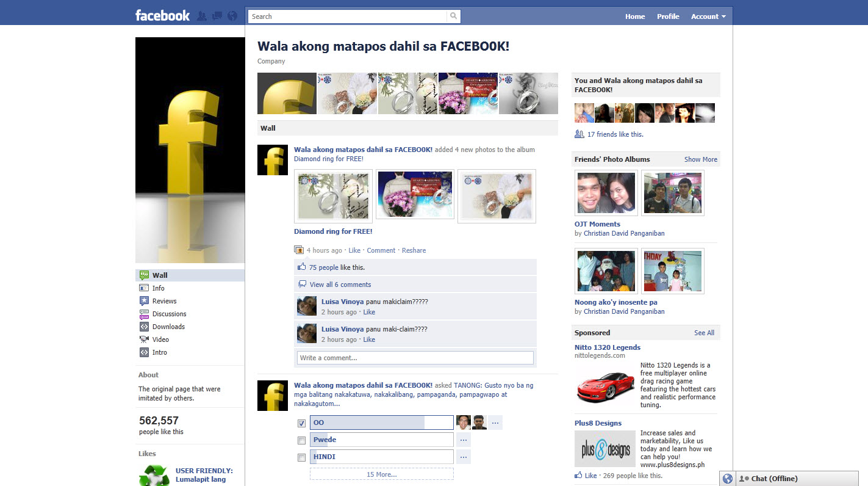Select the Wall tab in the sidebar

click(x=190, y=275)
